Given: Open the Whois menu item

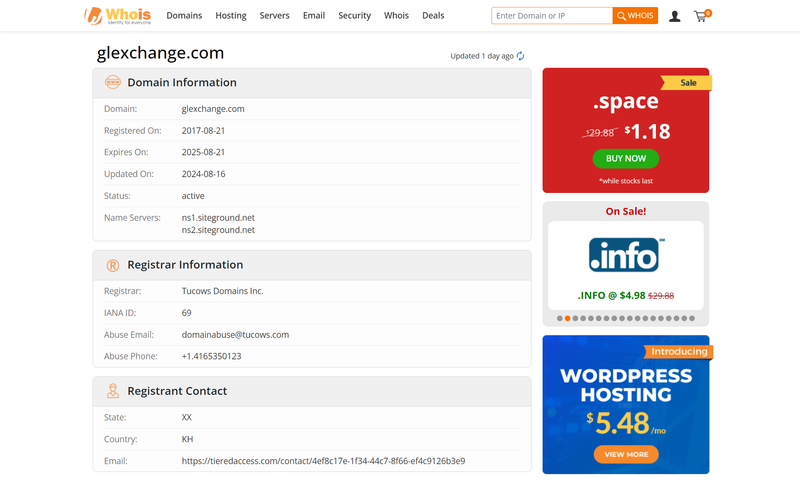Looking at the screenshot, I should tap(396, 16).
